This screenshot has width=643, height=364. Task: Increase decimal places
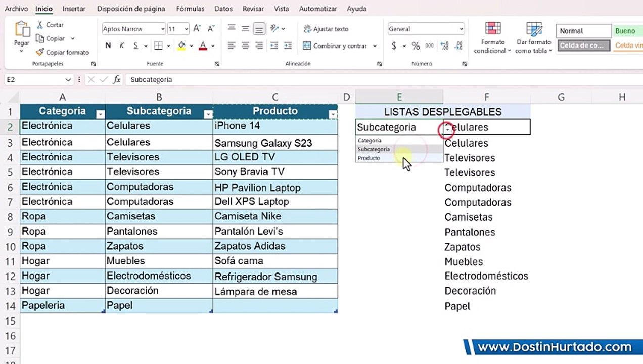pos(445,45)
